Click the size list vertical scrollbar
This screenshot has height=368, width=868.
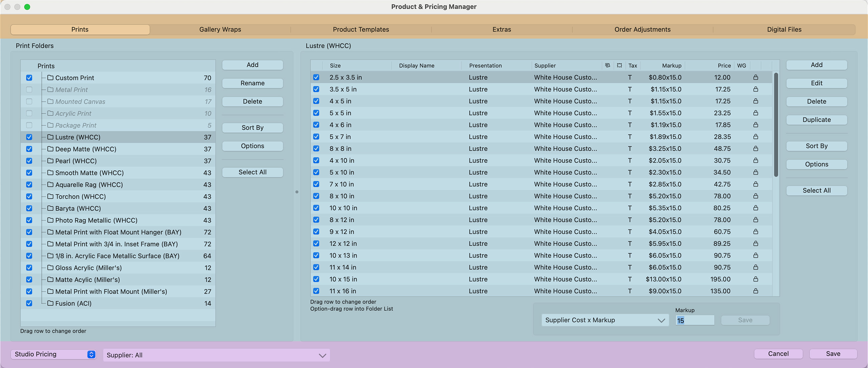[776, 125]
